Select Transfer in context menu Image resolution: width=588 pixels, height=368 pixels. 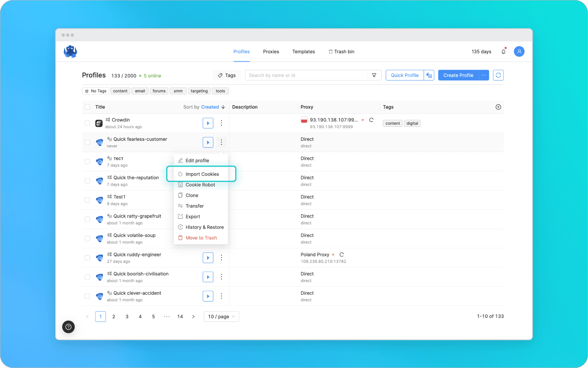[201, 206]
